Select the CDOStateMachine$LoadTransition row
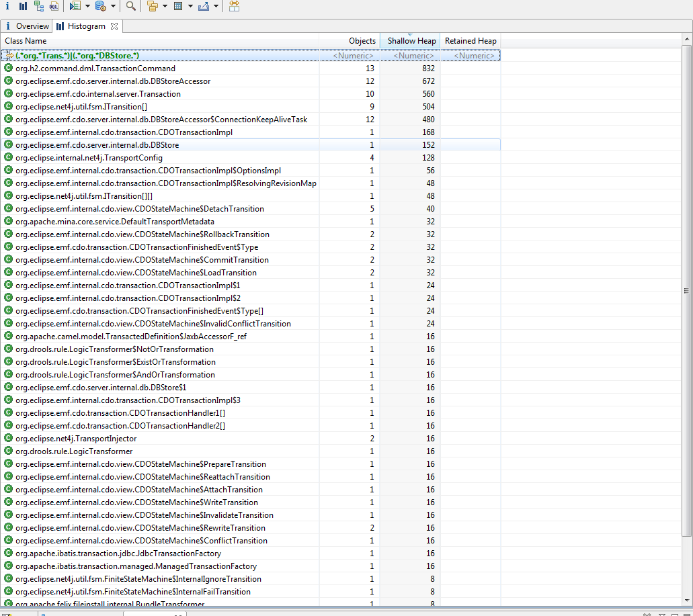Image resolution: width=693 pixels, height=616 pixels. 251,273
